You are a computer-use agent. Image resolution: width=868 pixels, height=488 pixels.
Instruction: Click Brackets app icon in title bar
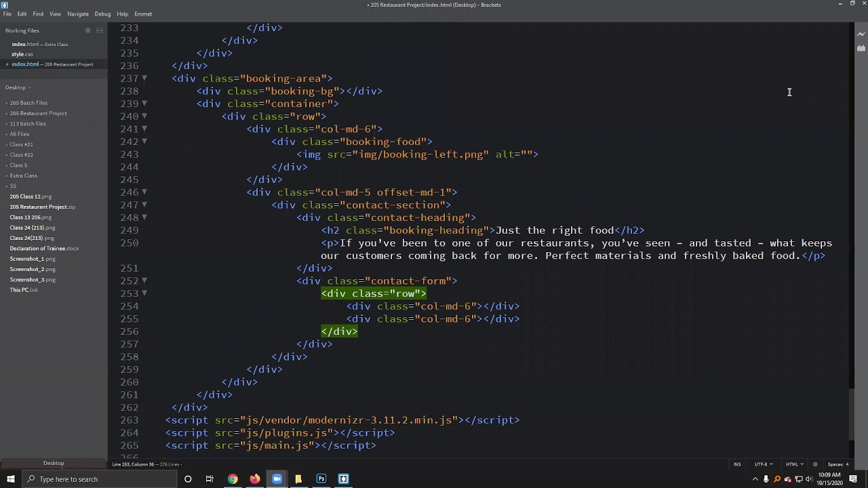[5, 5]
